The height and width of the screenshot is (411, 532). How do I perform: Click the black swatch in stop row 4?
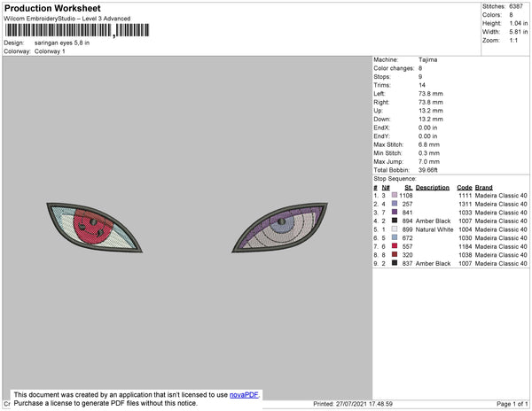click(x=395, y=221)
